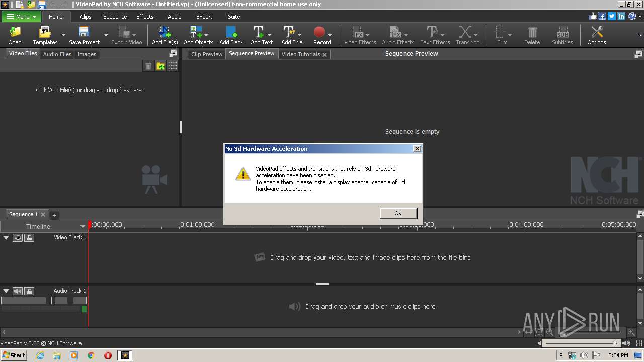
Task: Close the Video Tutorials tab
Action: tap(325, 54)
